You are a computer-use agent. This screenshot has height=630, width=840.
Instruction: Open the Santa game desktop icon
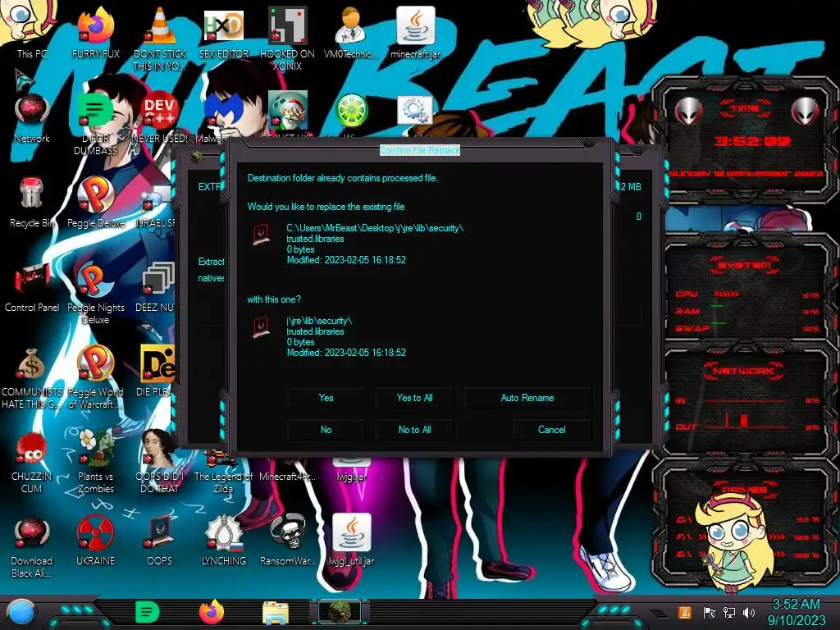tap(288, 111)
